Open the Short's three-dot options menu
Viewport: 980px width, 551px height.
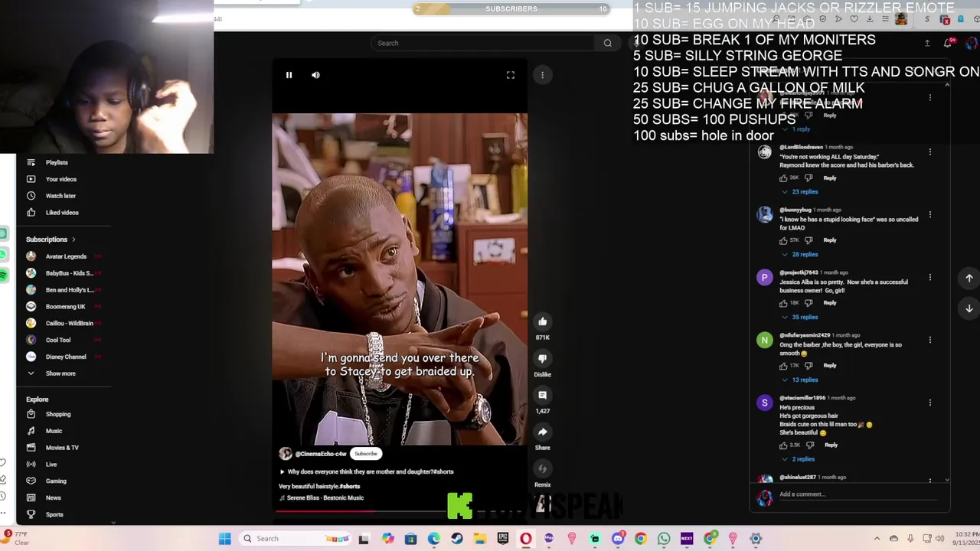(542, 75)
